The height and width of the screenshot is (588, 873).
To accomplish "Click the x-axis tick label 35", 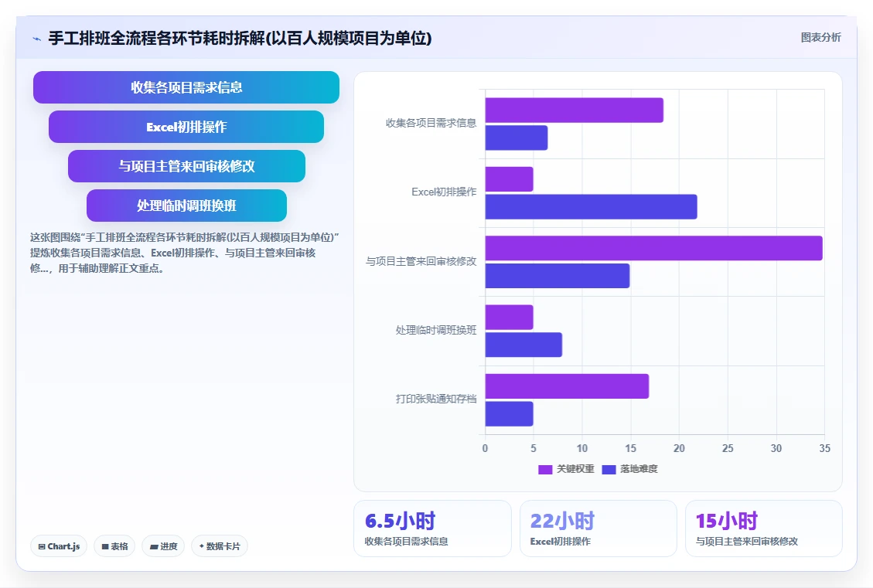I will click(824, 448).
